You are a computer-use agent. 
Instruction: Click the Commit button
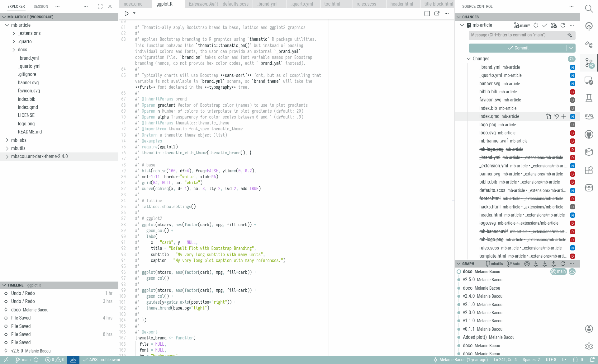pyautogui.click(x=517, y=48)
